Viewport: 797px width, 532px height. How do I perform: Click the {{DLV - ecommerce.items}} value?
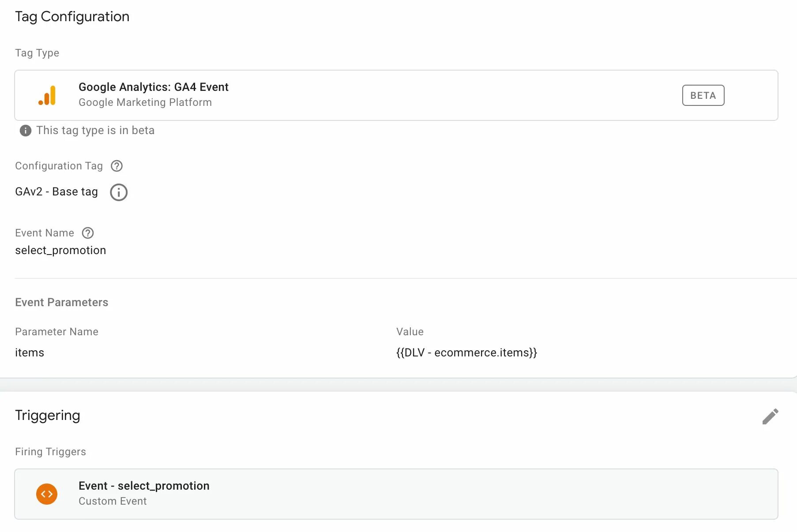[x=466, y=352]
